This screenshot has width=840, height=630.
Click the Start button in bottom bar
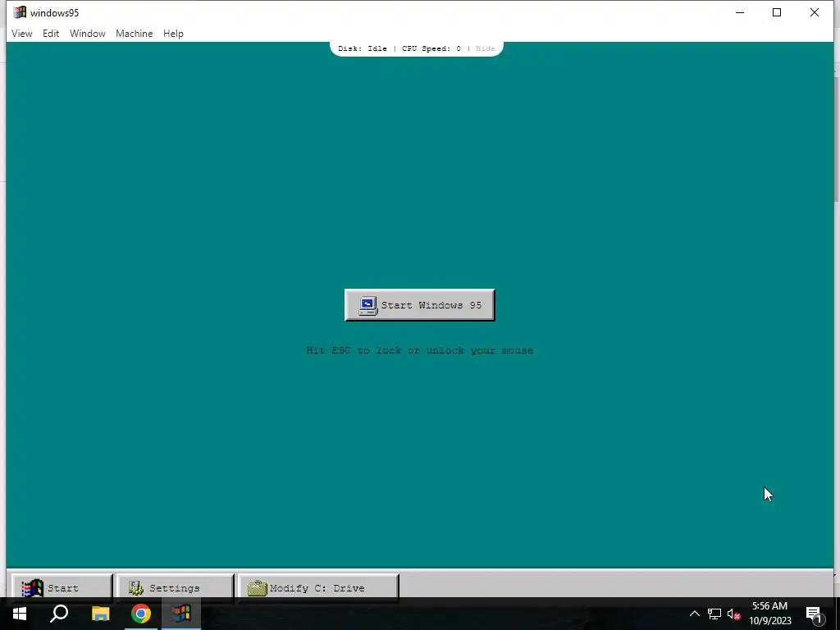tap(62, 587)
